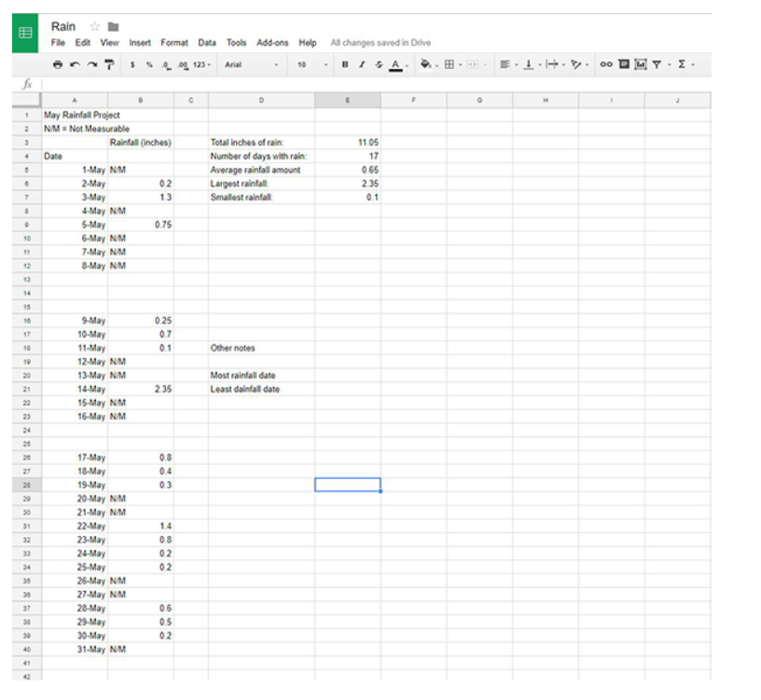Open the View menu

tap(109, 43)
